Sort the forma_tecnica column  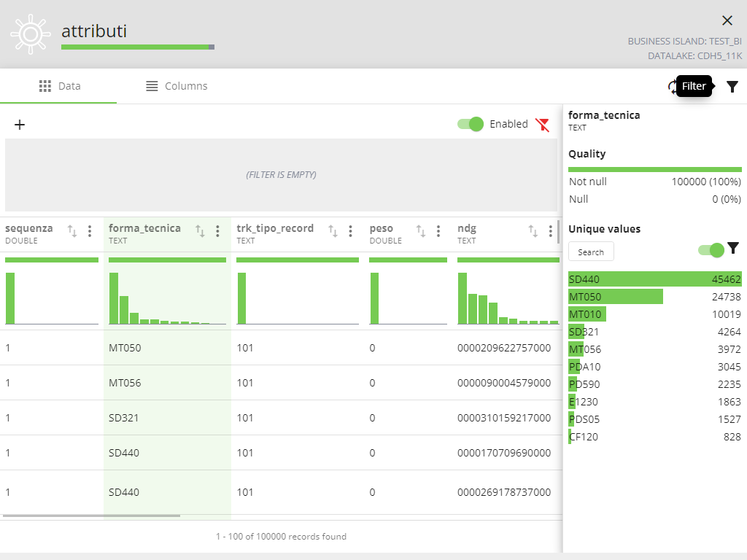(200, 231)
